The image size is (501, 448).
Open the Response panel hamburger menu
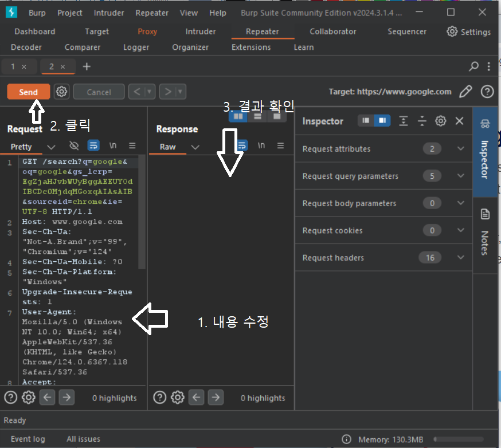tap(280, 146)
